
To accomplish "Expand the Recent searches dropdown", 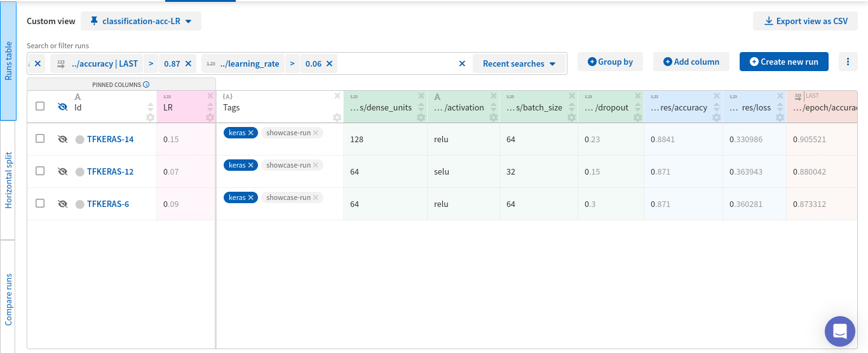I will 519,63.
